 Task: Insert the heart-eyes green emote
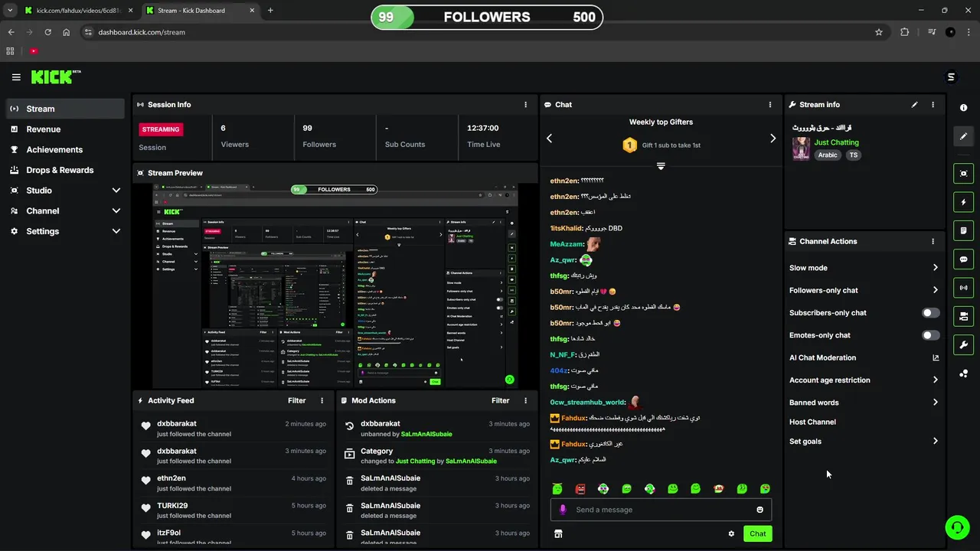[x=765, y=489]
